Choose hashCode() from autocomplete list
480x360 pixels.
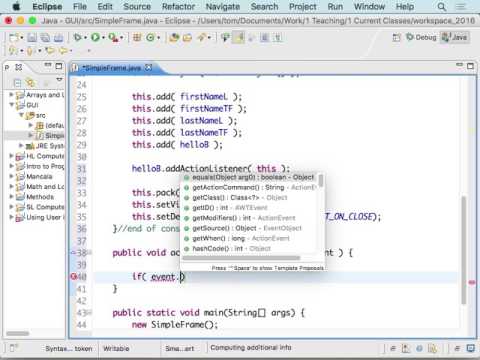(249, 249)
